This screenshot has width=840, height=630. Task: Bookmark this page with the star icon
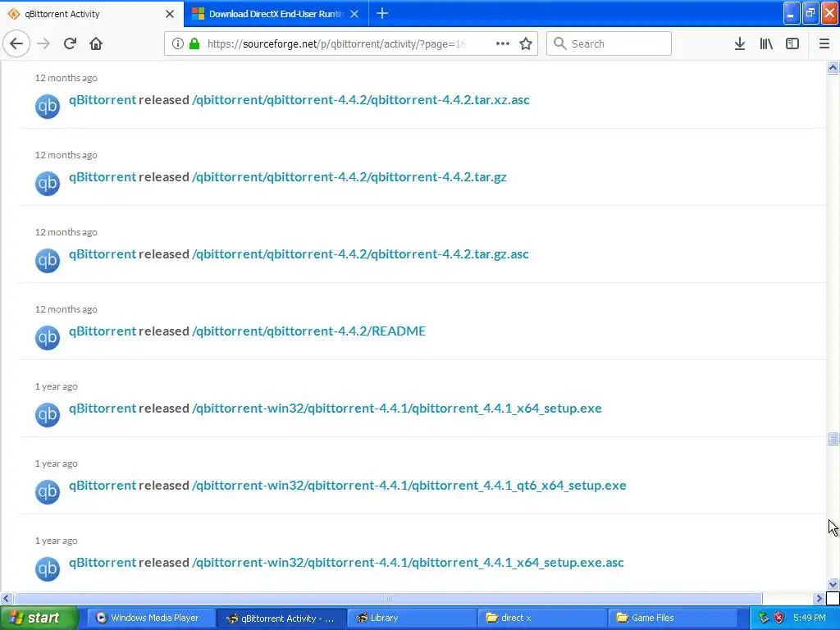pyautogui.click(x=526, y=43)
